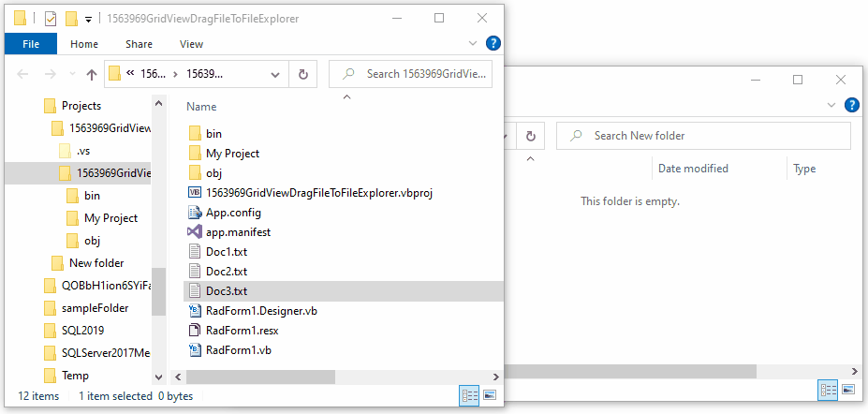Refresh the 1563969GridView folder address bar

pos(303,74)
